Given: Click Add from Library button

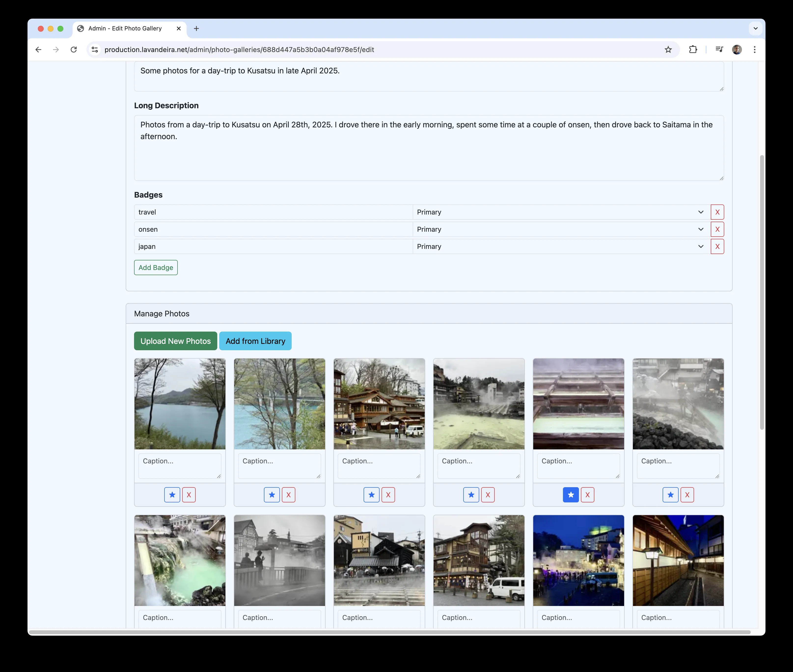Looking at the screenshot, I should 255,341.
